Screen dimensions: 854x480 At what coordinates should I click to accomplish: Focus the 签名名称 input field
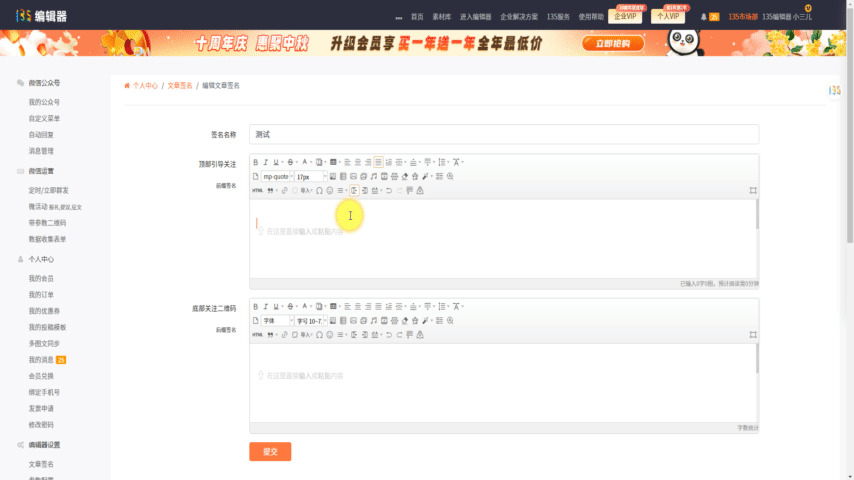(504, 135)
